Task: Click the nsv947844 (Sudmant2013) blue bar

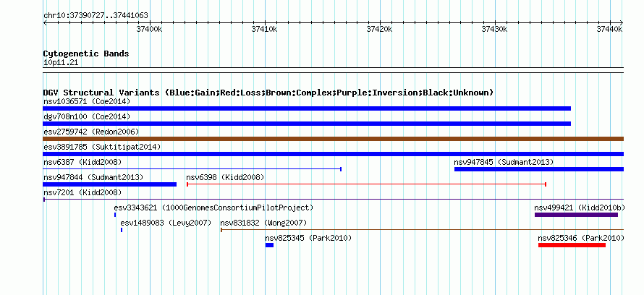Action: pos(110,184)
